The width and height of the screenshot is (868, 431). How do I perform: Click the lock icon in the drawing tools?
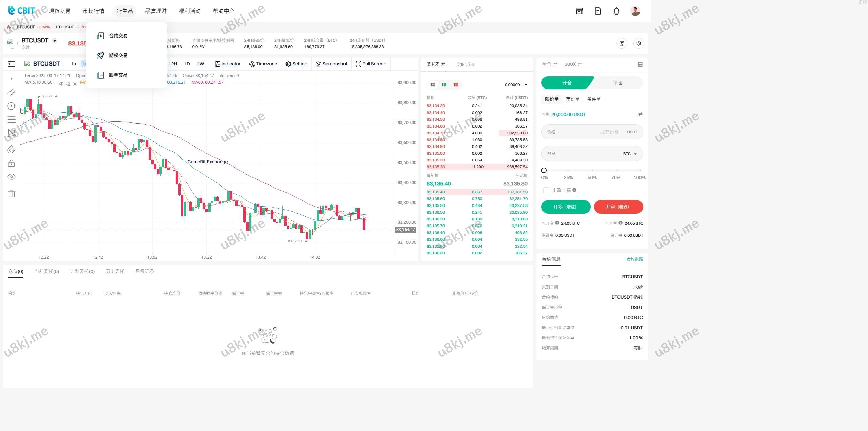pos(12,163)
